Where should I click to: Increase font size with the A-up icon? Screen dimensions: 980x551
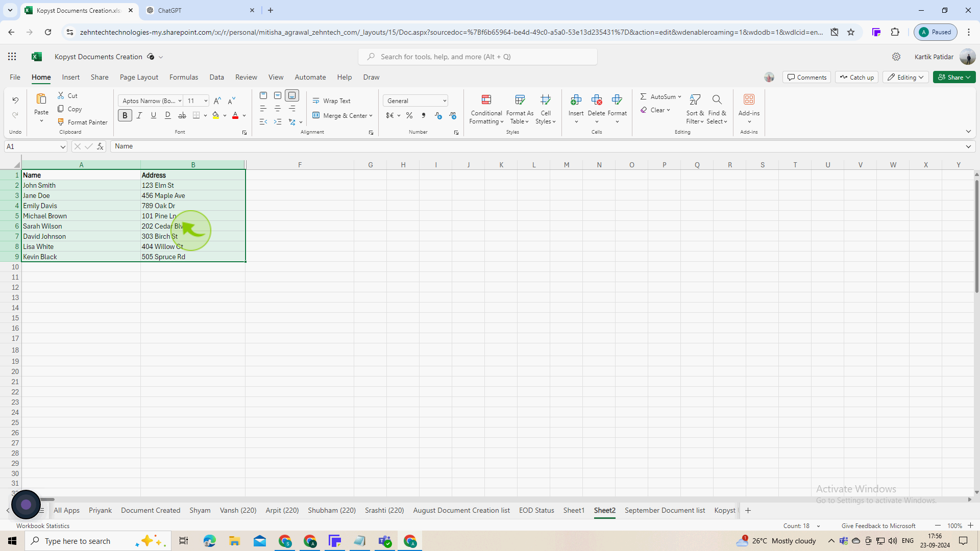point(217,101)
